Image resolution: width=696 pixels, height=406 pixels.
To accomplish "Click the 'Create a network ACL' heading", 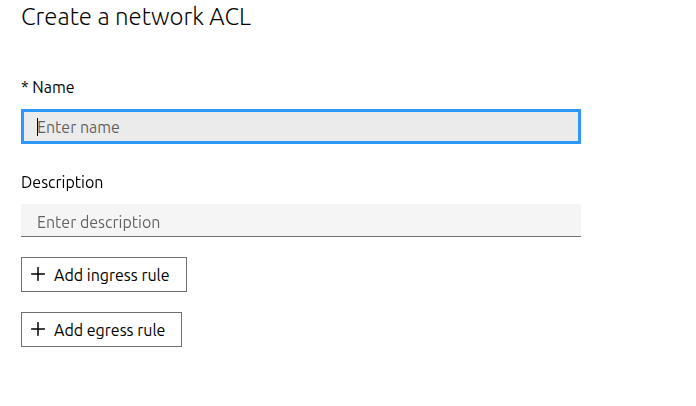I will tap(136, 17).
